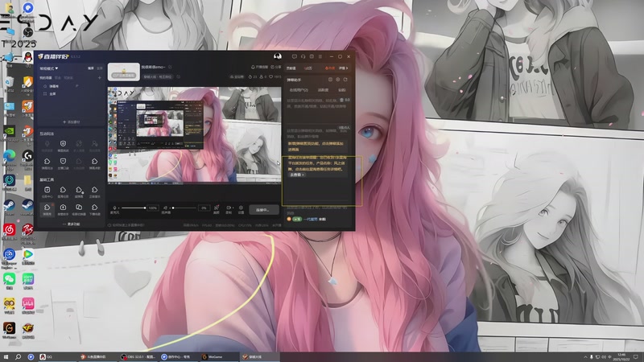Mute the speaker via speaker icon
Screen dimensions: 644x362
point(166,208)
